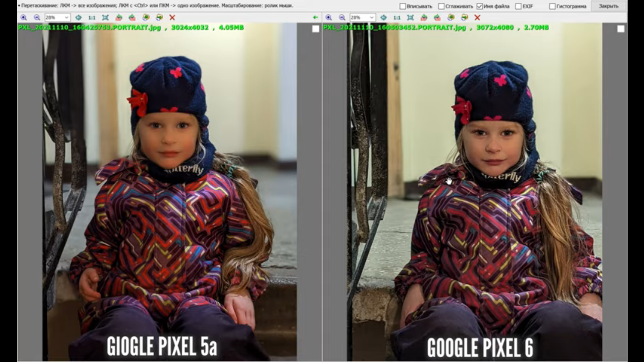This screenshot has width=644, height=362.
Task: Click green arrow to swap panels
Action: point(315,17)
